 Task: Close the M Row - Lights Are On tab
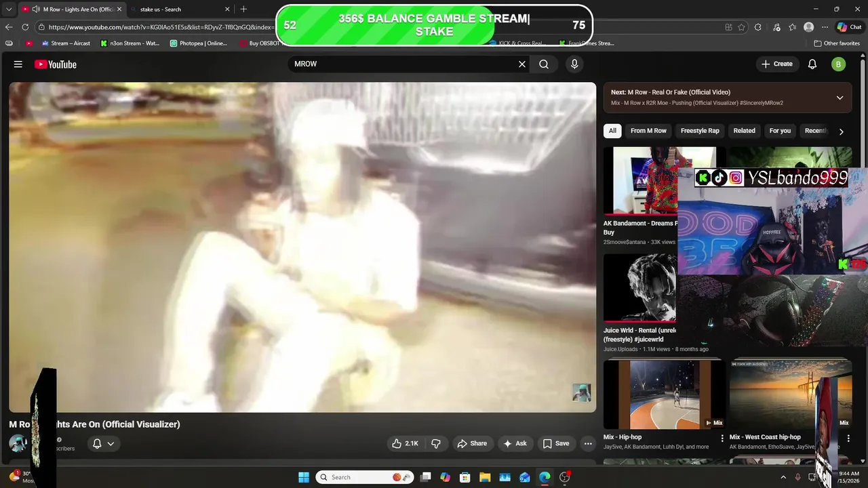tap(119, 9)
